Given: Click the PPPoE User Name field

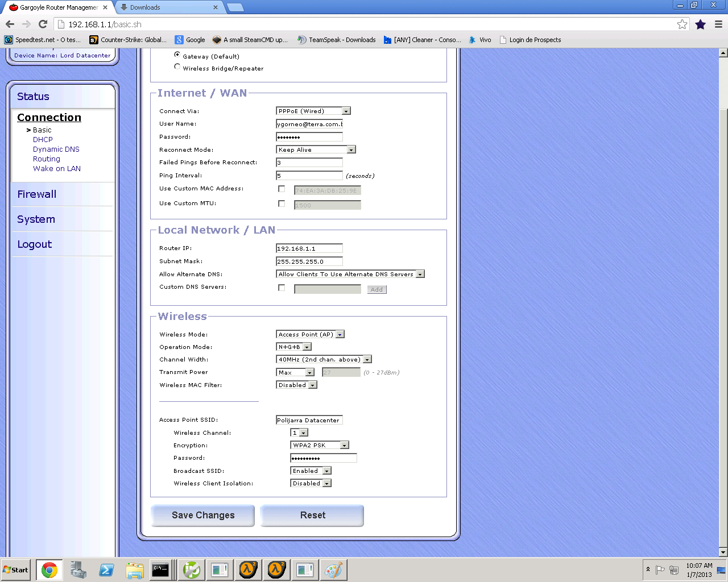Looking at the screenshot, I should [x=309, y=124].
